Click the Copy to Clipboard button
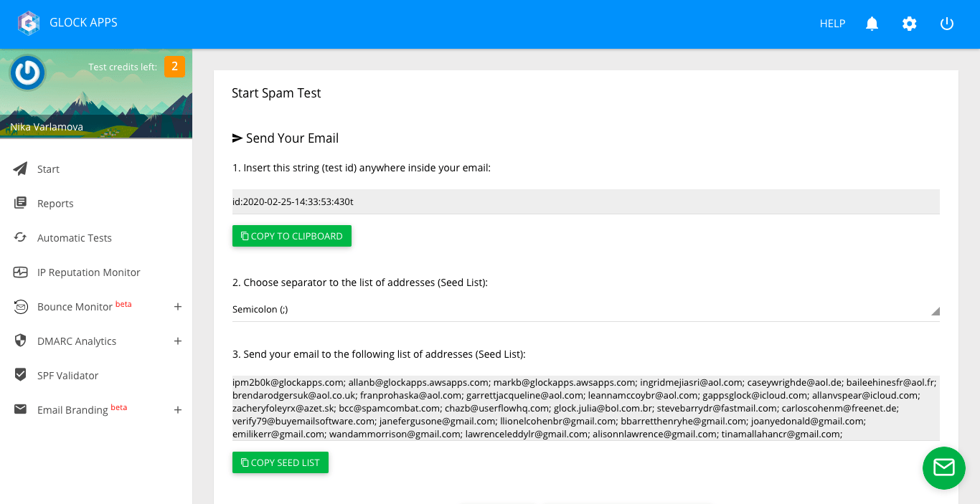Screen dimensions: 980x504 pyautogui.click(x=292, y=236)
